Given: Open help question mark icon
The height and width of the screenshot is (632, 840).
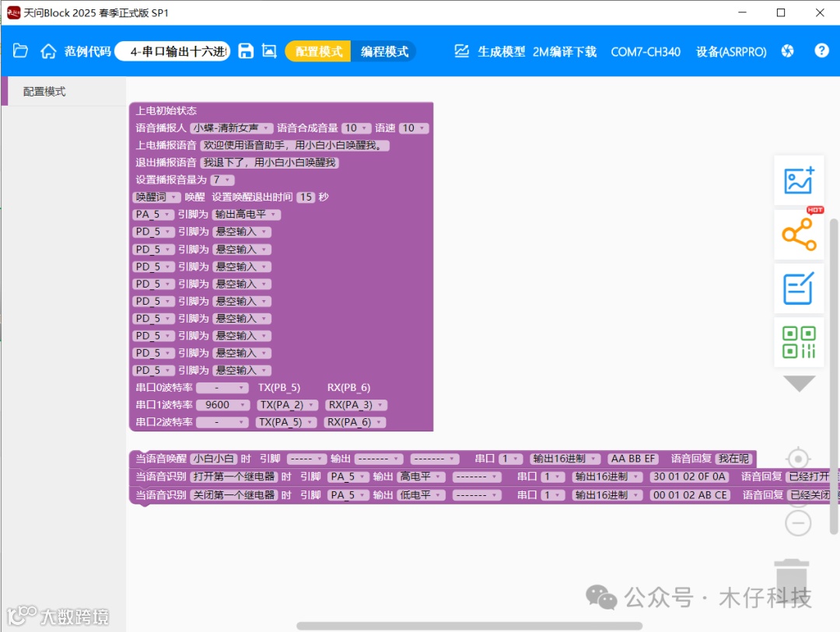Looking at the screenshot, I should click(821, 51).
